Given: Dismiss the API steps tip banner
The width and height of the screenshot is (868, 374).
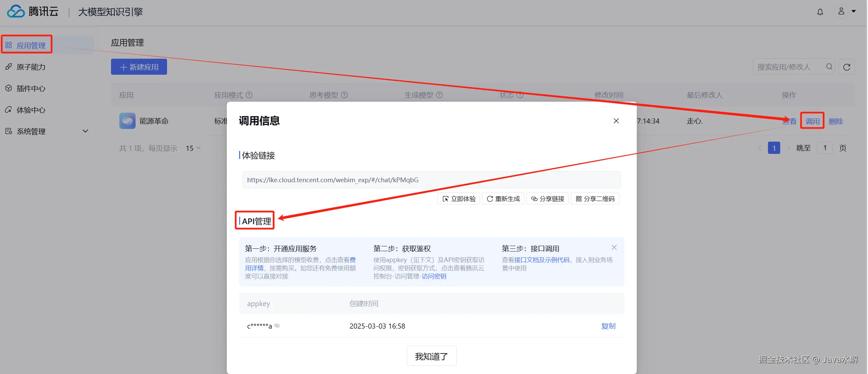Looking at the screenshot, I should pyautogui.click(x=614, y=247).
